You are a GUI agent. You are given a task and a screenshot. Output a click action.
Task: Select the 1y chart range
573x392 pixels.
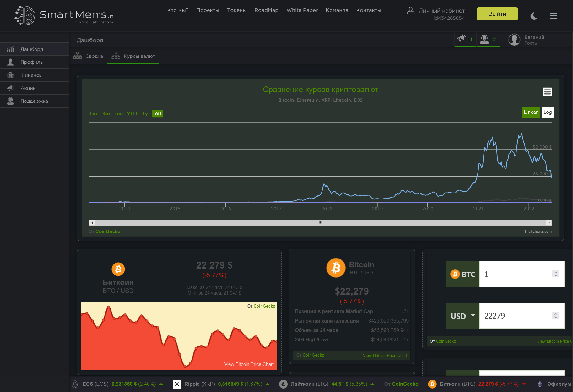pyautogui.click(x=145, y=114)
